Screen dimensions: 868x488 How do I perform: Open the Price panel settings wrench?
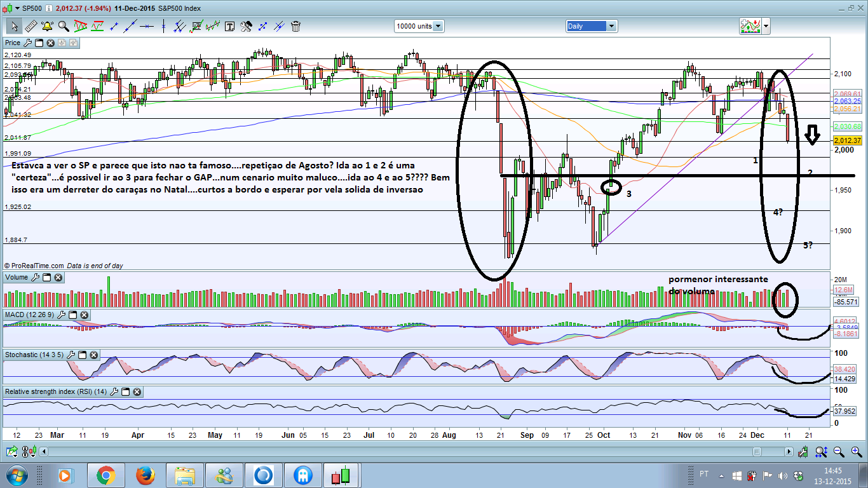coord(27,43)
